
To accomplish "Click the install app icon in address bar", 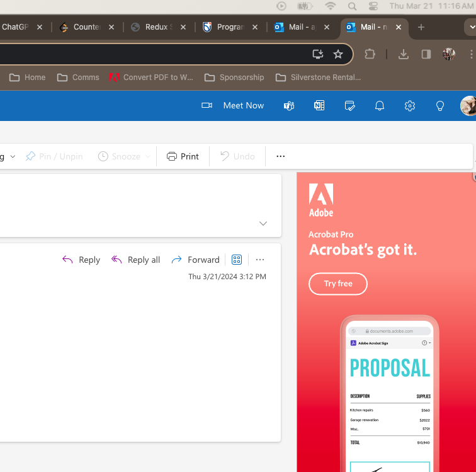I will point(318,54).
